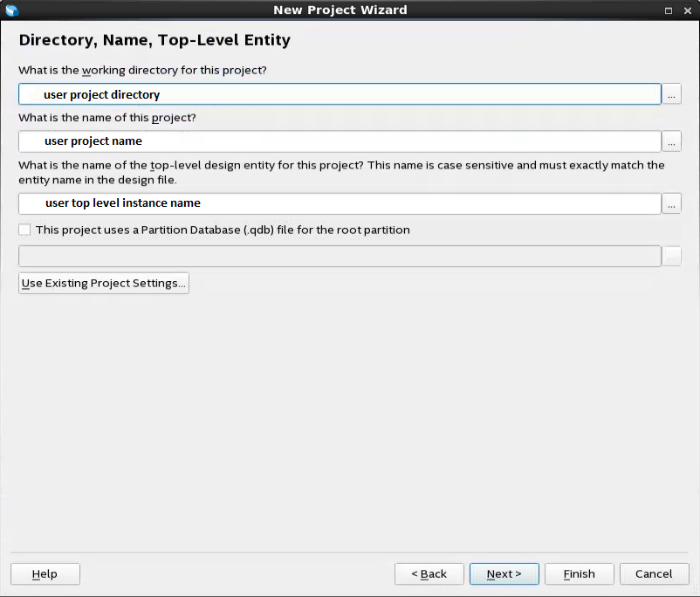Proceed with the Next button
The width and height of the screenshot is (700, 597).
click(x=504, y=573)
